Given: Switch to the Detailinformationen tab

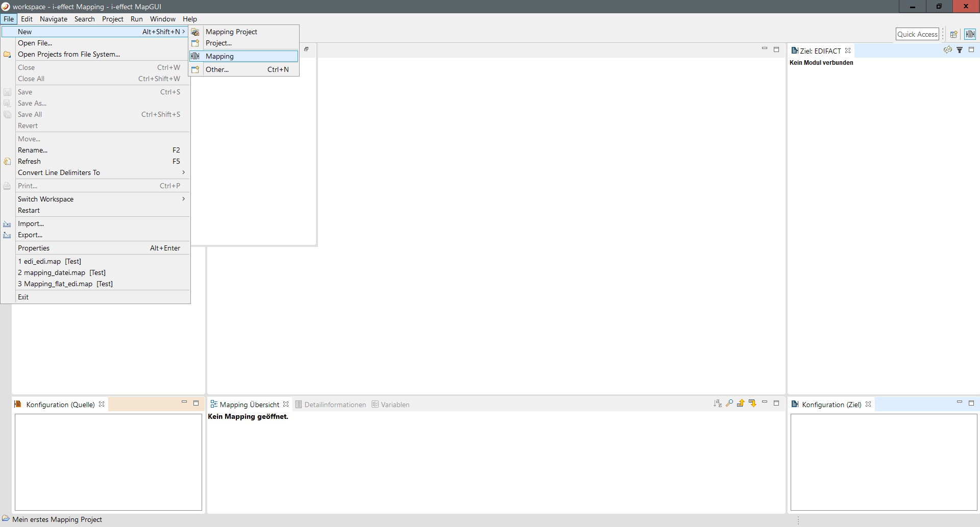Looking at the screenshot, I should point(335,405).
